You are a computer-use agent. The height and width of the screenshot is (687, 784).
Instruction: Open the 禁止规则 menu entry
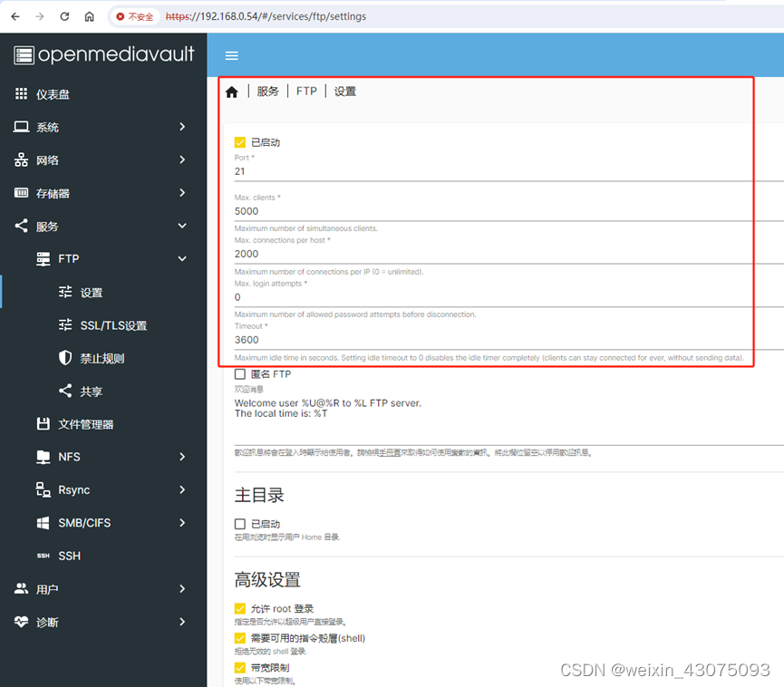click(x=103, y=358)
